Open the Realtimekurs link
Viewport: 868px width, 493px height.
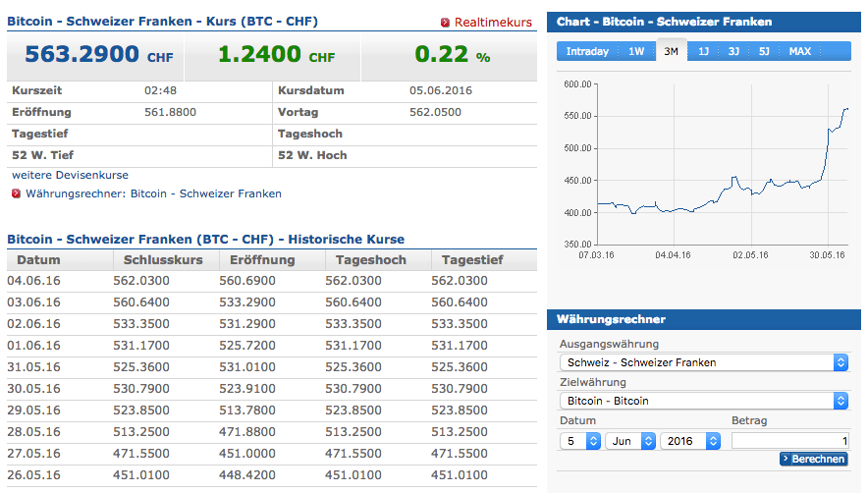click(x=493, y=23)
